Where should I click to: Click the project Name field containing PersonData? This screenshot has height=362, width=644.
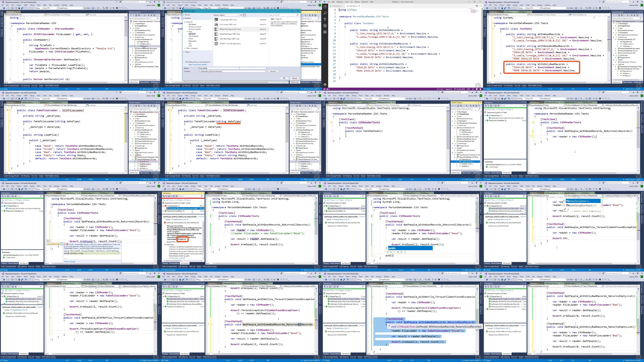[232, 68]
